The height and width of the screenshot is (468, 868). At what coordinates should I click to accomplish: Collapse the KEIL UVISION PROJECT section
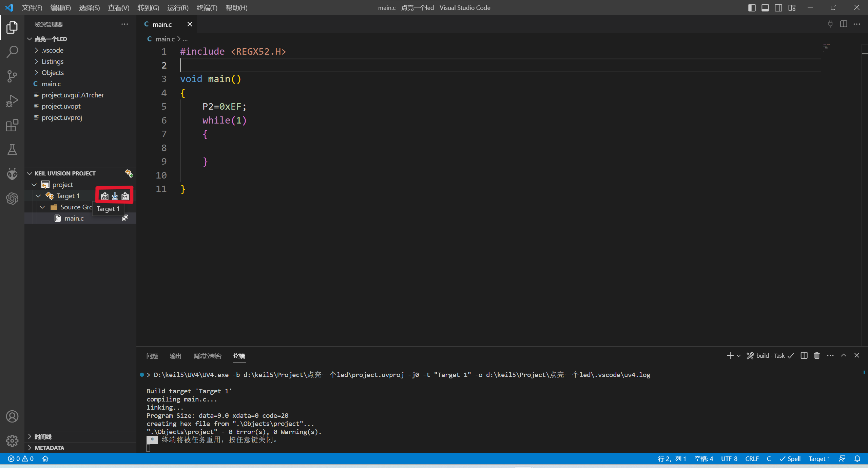pyautogui.click(x=64, y=173)
